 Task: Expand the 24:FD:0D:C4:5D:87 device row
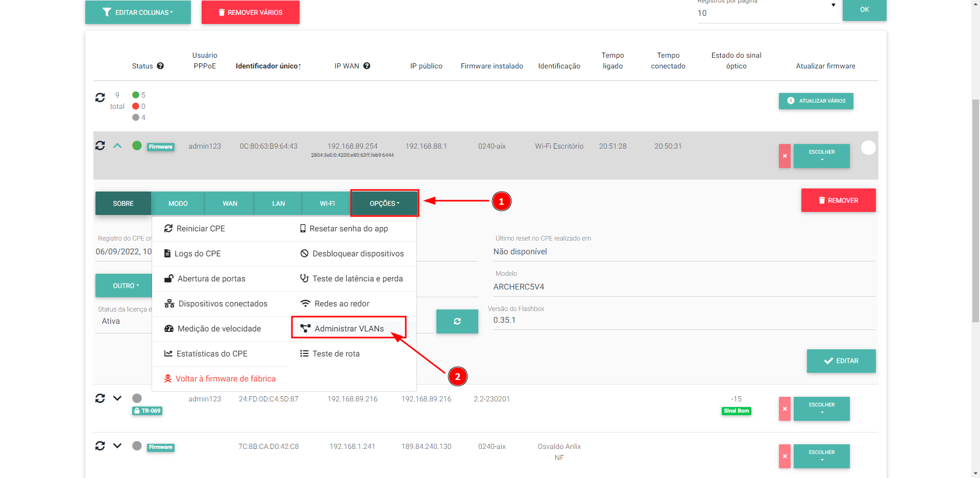(117, 398)
